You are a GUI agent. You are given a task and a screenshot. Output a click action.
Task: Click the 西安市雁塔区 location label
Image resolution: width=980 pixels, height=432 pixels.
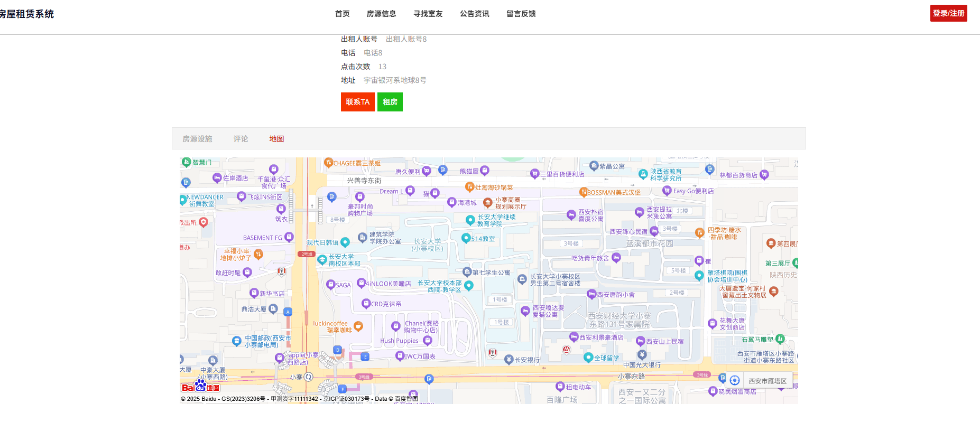point(767,381)
